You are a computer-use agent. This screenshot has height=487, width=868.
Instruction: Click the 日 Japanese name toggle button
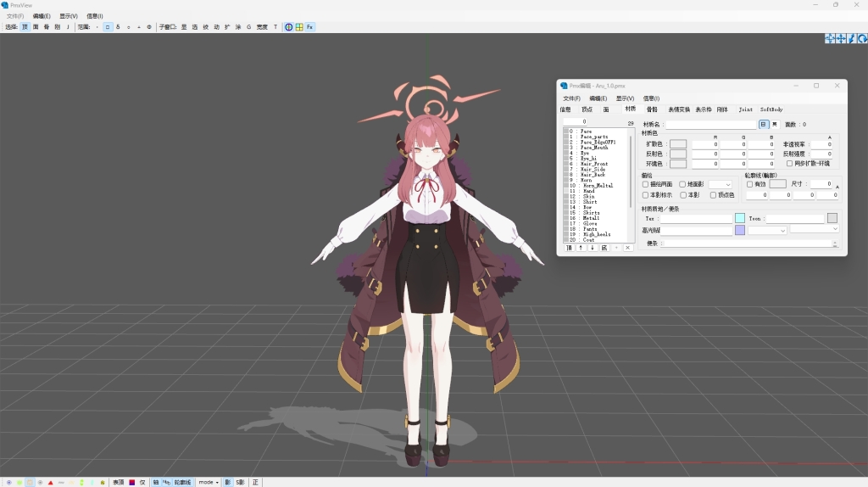pyautogui.click(x=764, y=125)
